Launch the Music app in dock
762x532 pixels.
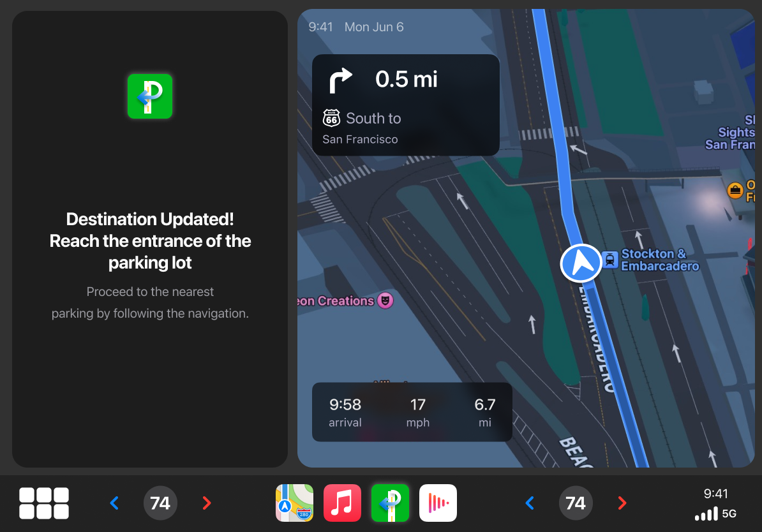342,503
